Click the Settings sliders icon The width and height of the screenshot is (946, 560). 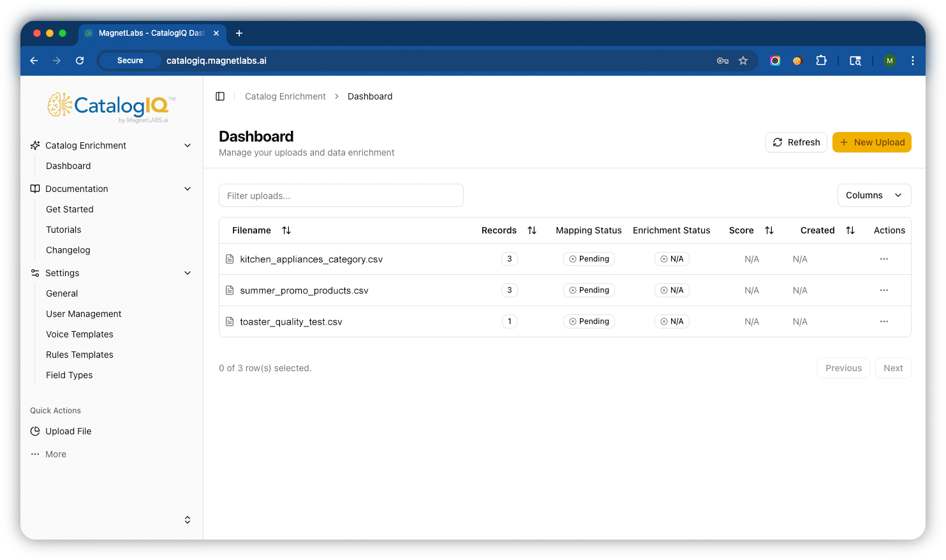35,273
